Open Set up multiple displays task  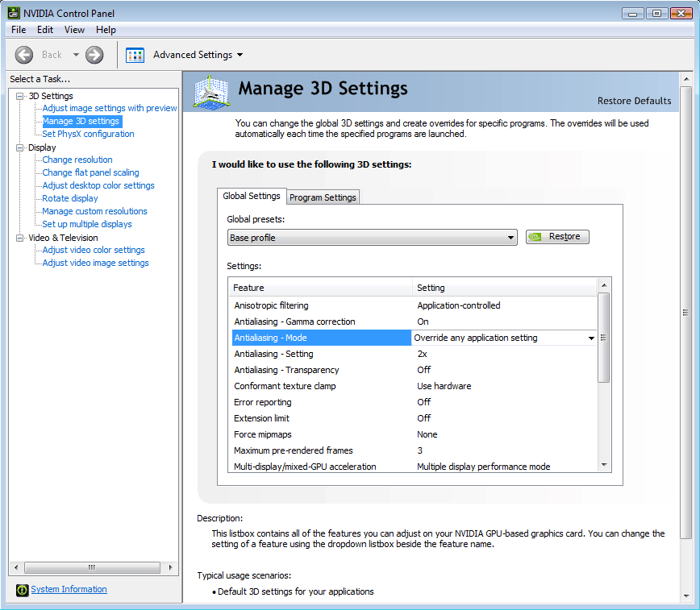[x=87, y=225]
